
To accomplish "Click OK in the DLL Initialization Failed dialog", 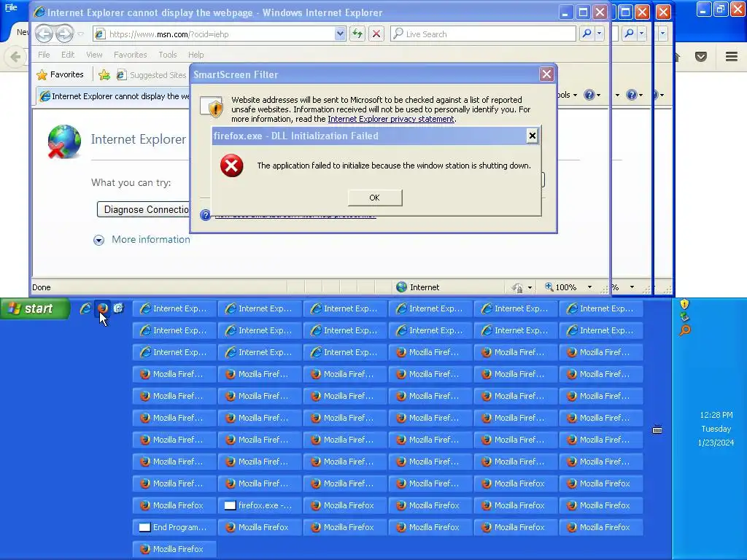I will (x=375, y=198).
